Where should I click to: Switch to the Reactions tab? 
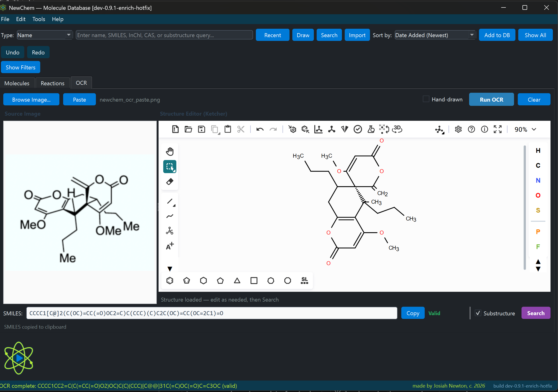52,83
